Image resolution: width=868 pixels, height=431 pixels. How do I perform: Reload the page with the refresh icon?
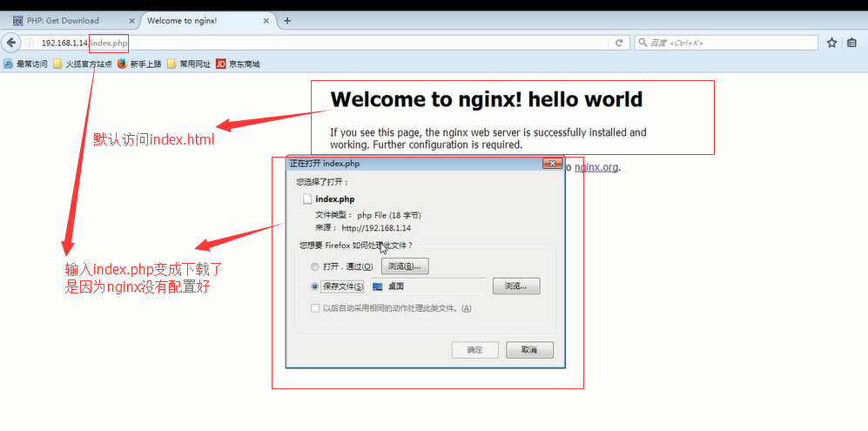click(620, 43)
